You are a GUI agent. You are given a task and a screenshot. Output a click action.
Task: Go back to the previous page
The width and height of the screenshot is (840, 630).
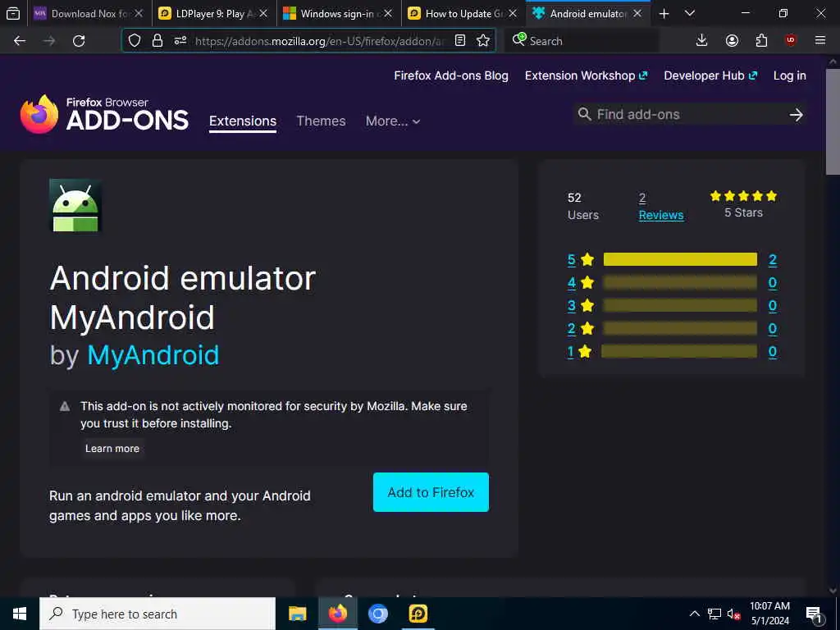20,41
